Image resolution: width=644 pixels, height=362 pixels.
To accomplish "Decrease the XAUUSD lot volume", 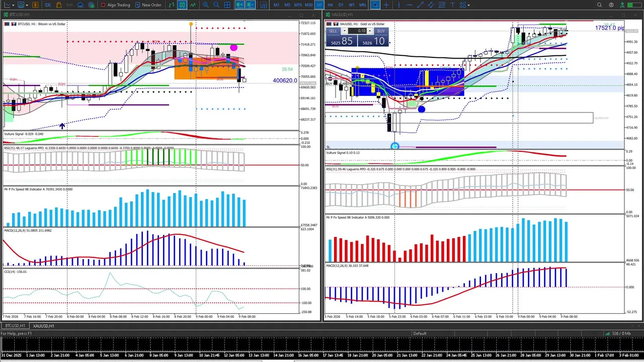I will pyautogui.click(x=345, y=31).
